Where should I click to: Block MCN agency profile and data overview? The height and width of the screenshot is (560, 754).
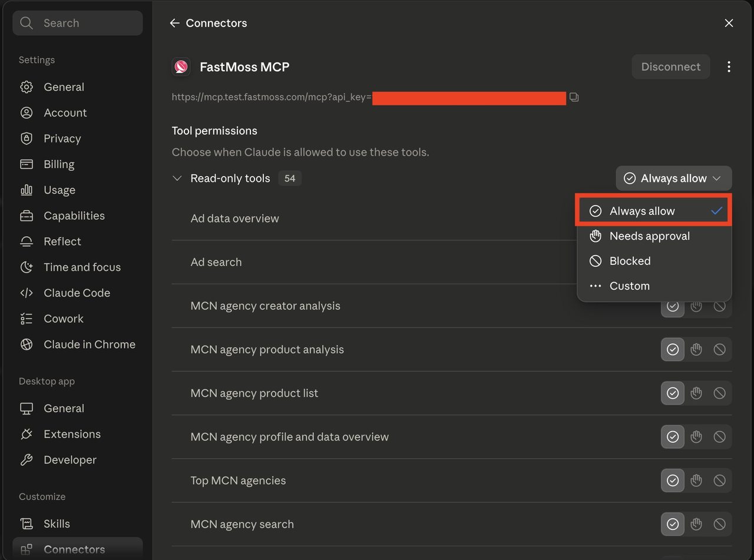tap(719, 437)
